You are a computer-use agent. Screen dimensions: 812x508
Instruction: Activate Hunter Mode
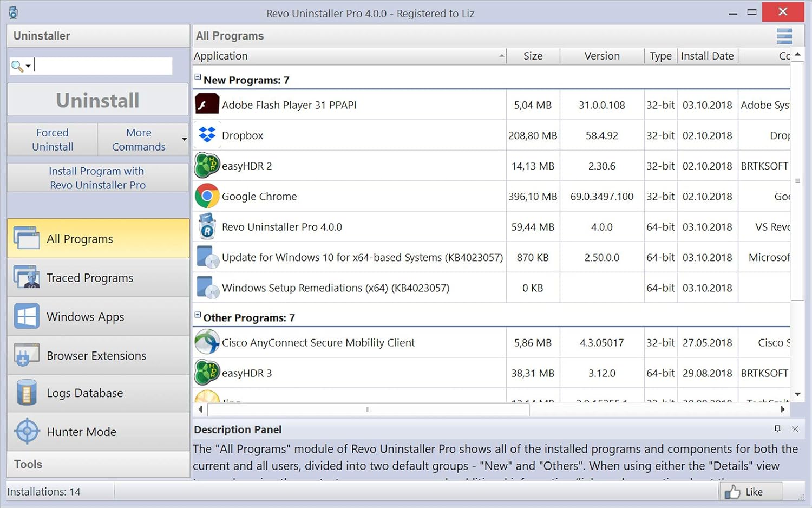pos(98,432)
